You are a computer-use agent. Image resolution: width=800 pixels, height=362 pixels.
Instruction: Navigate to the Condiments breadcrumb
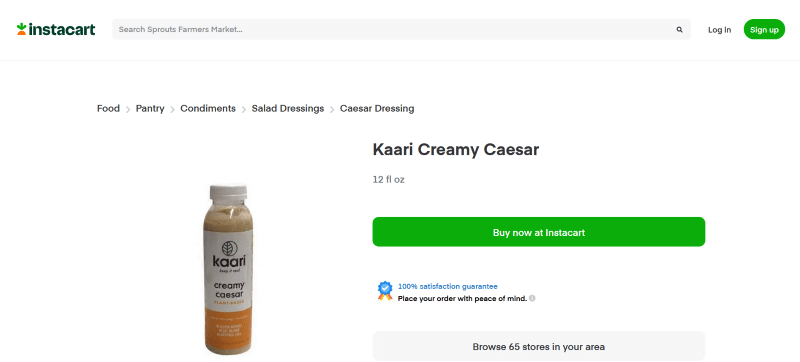tap(208, 109)
